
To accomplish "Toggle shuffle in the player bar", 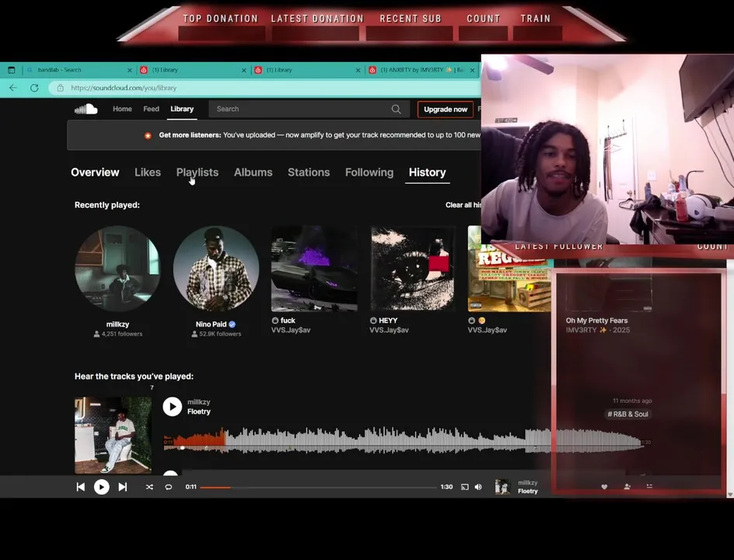I will 149,487.
